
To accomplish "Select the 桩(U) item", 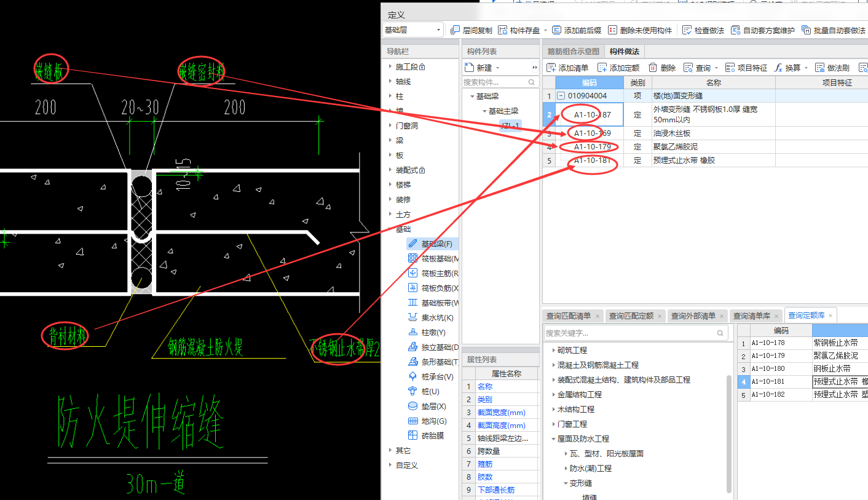I will tap(424, 392).
